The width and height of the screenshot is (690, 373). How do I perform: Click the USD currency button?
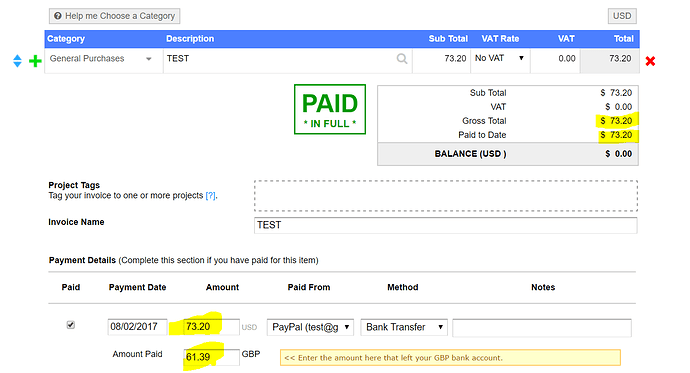[x=622, y=16]
